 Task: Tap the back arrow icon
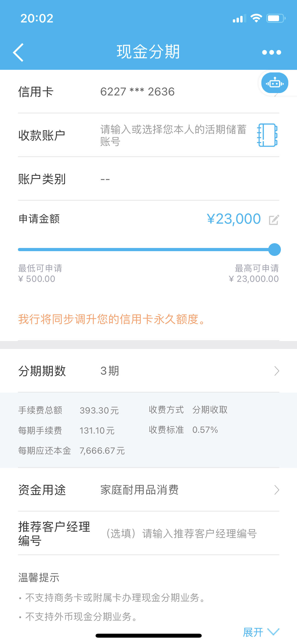18,52
